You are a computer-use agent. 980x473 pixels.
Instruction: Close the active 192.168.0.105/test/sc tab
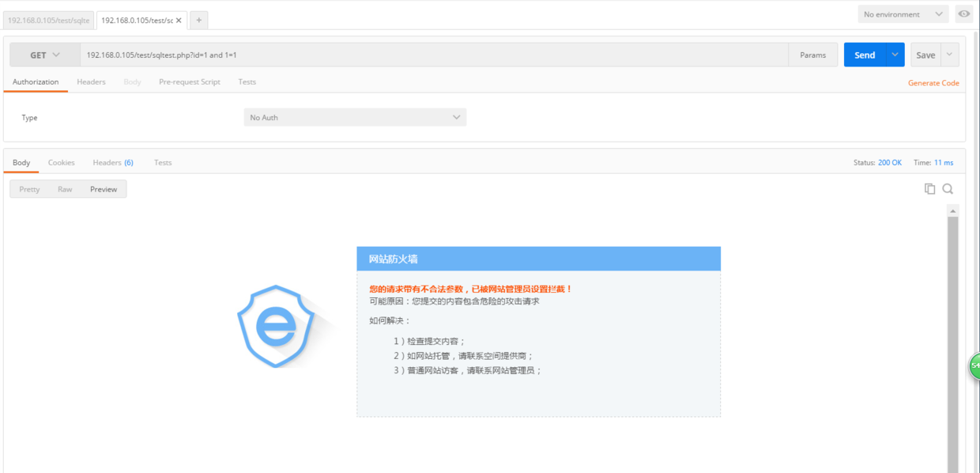tap(179, 20)
